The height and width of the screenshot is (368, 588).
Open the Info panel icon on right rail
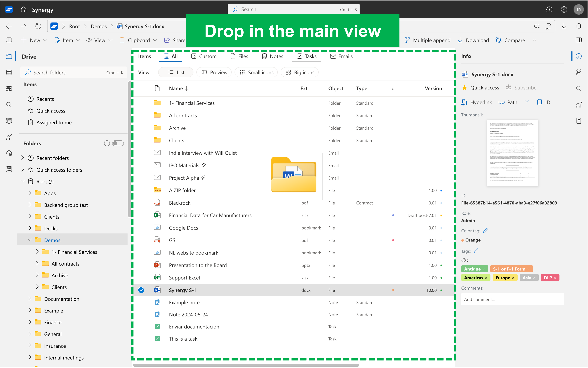579,56
